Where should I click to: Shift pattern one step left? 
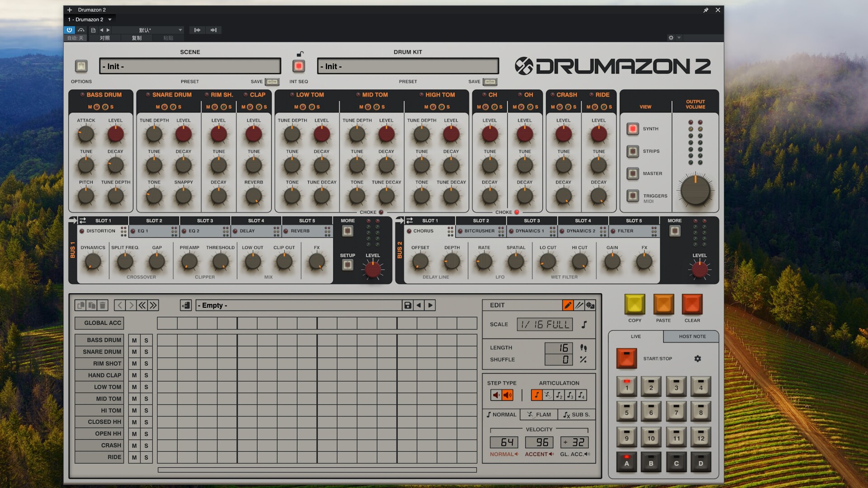[120, 305]
